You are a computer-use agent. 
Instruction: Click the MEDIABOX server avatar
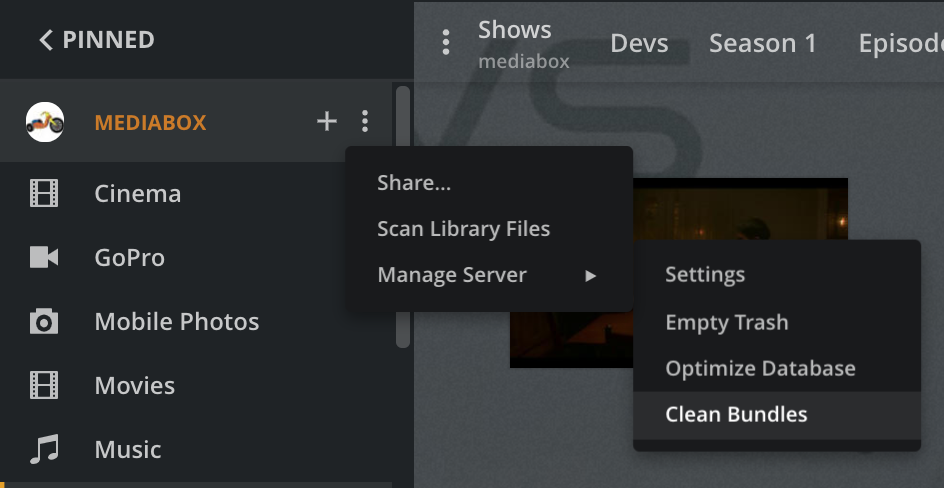[44, 122]
